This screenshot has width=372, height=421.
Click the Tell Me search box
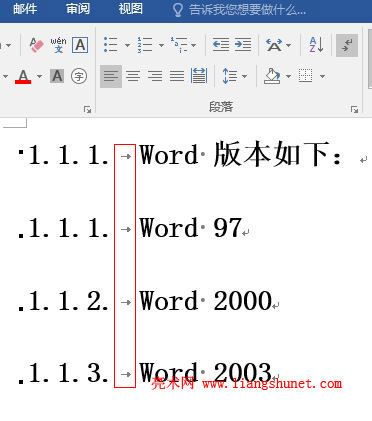[239, 10]
